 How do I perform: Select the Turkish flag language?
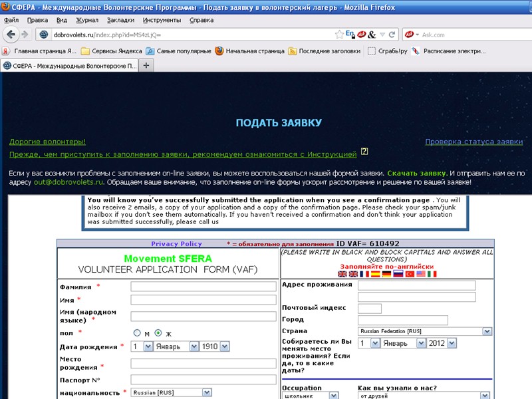410,274
